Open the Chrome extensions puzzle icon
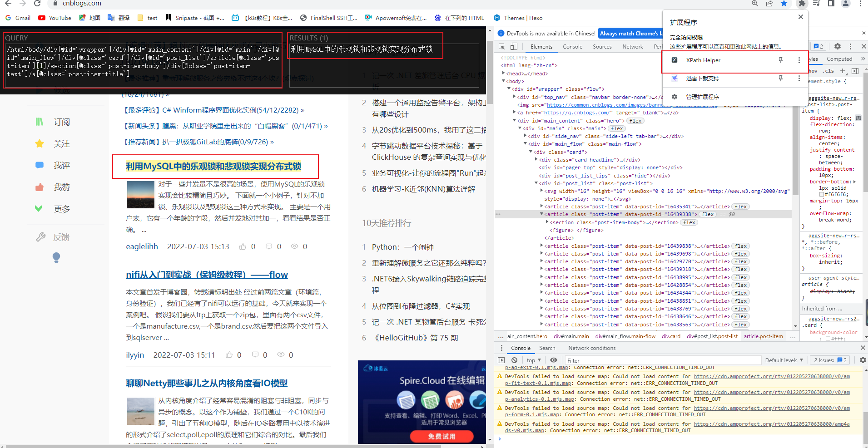 coord(802,4)
